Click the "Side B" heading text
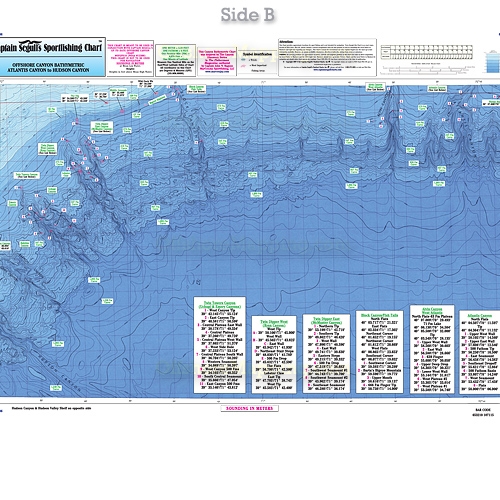Image resolution: width=500 pixels, height=500 pixels. point(247,15)
